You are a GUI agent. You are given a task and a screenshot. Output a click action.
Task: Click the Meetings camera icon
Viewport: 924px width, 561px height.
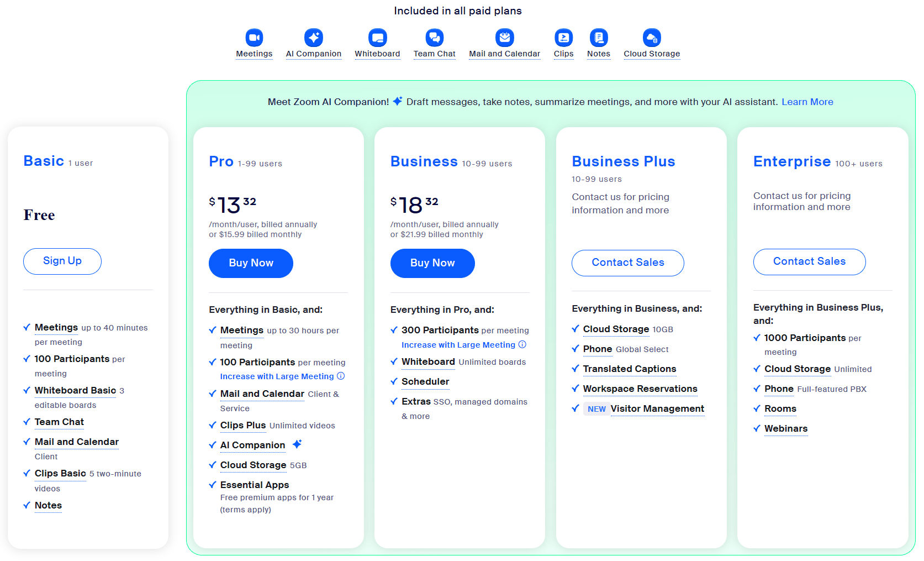click(254, 38)
